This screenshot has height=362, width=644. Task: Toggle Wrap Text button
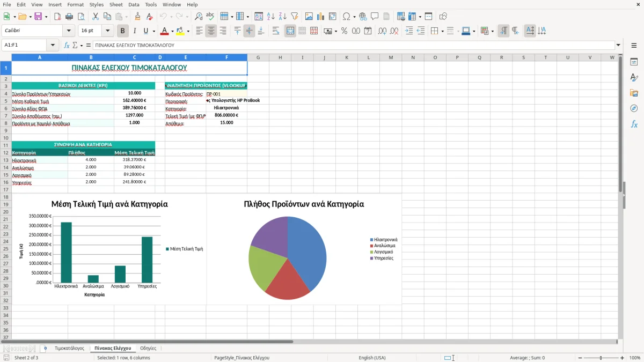[x=276, y=31]
